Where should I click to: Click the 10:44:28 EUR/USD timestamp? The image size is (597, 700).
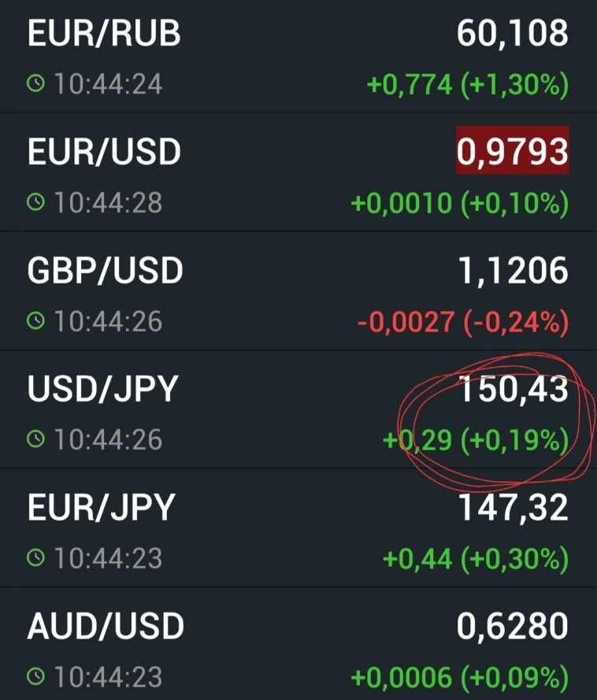tap(108, 203)
